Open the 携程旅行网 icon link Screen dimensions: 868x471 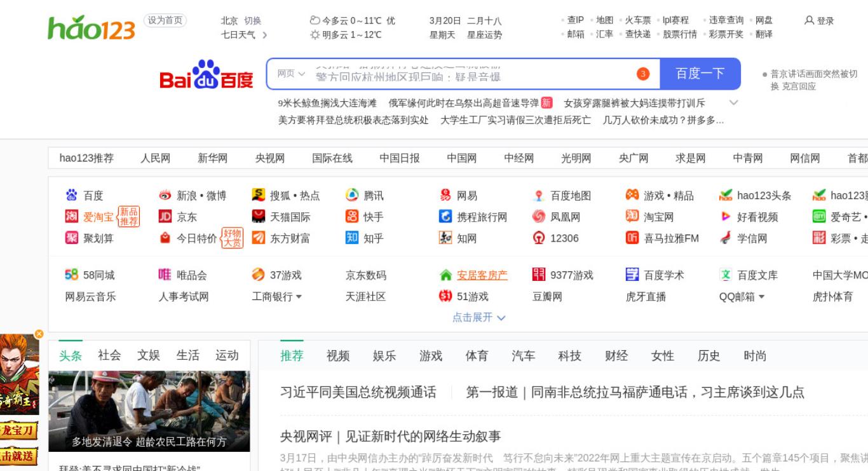coord(445,217)
